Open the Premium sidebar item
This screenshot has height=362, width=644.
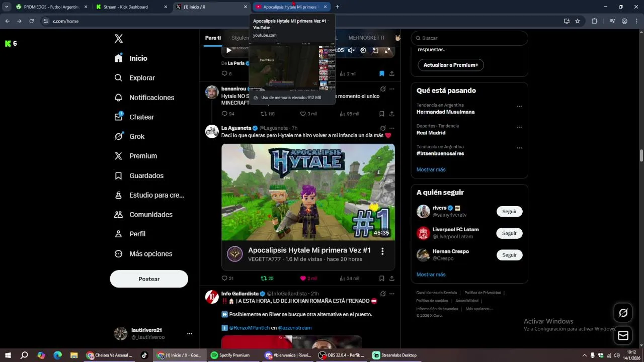(135, 156)
